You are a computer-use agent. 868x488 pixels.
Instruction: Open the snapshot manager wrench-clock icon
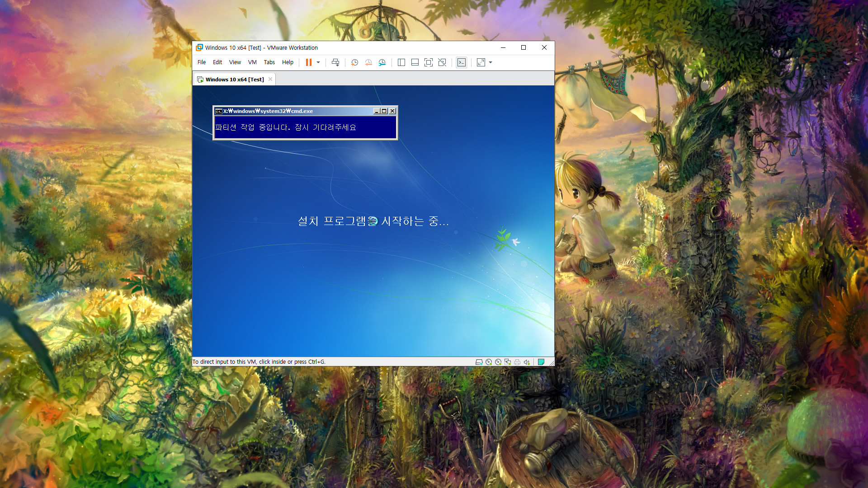coord(382,62)
